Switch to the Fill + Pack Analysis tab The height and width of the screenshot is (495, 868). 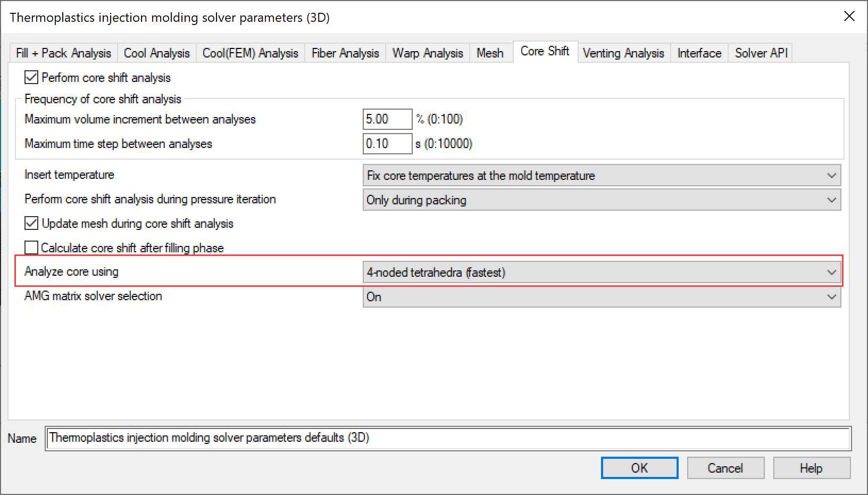[62, 53]
